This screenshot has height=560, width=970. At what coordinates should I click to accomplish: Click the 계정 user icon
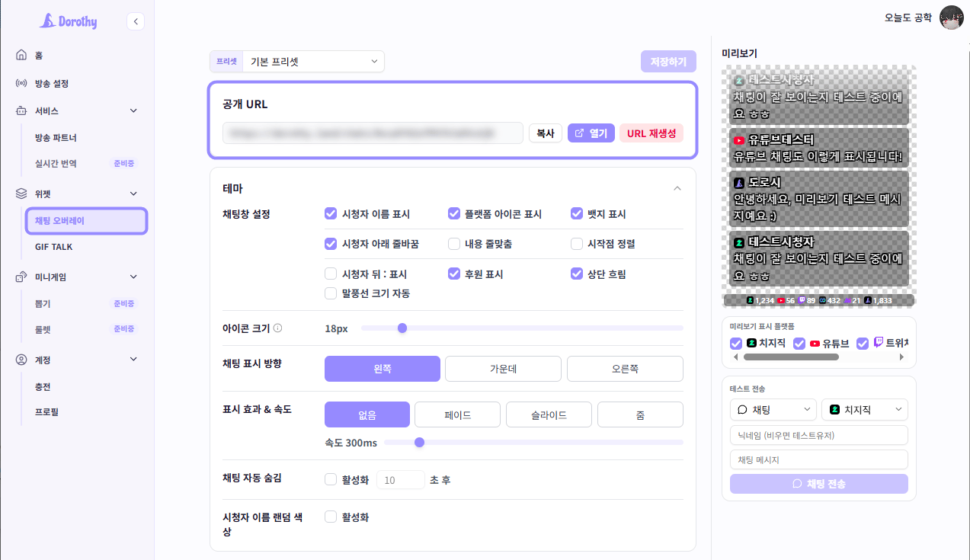21,360
